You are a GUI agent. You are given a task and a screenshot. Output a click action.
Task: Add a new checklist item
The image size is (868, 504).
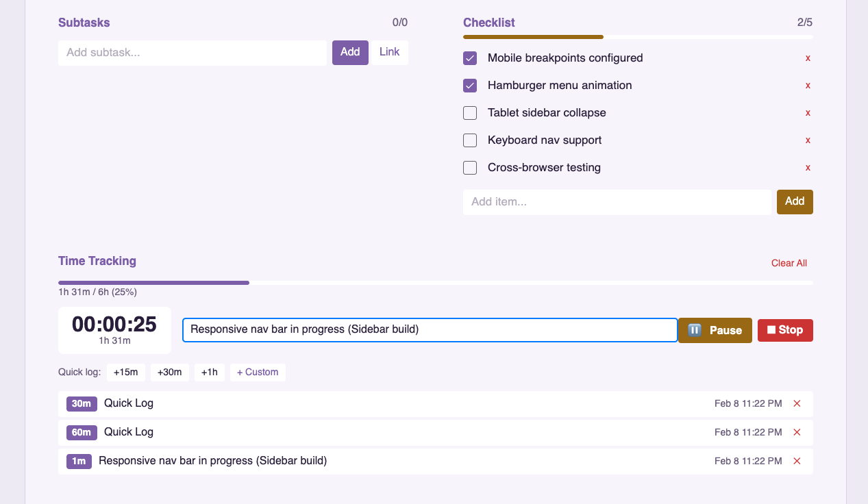[794, 201]
